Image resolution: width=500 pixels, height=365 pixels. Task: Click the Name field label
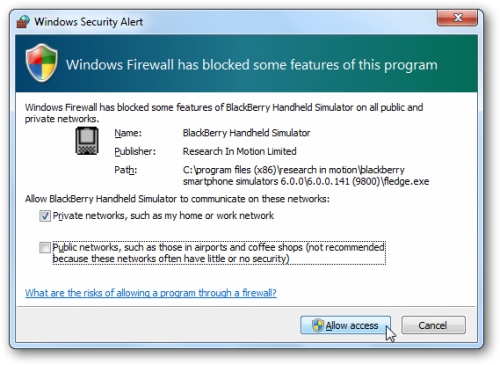click(x=128, y=133)
